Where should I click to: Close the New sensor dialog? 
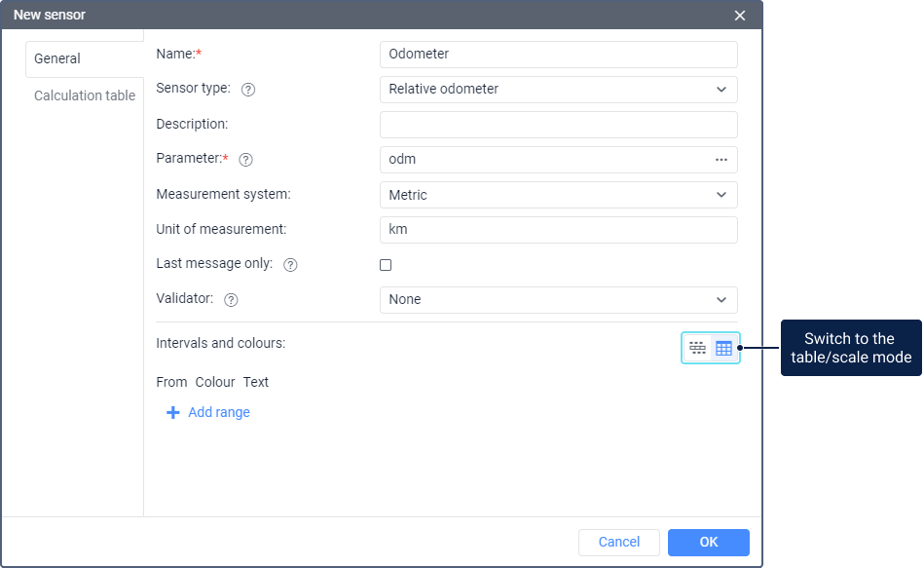click(x=740, y=16)
